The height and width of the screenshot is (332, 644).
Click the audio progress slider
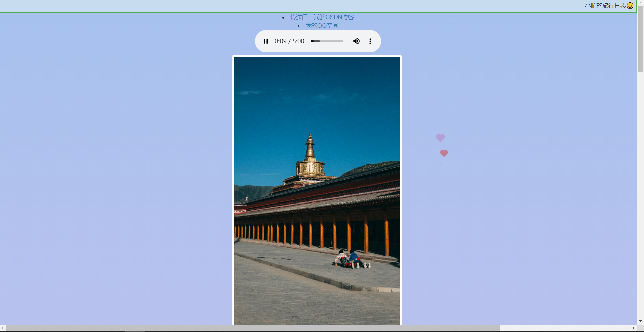click(x=327, y=41)
